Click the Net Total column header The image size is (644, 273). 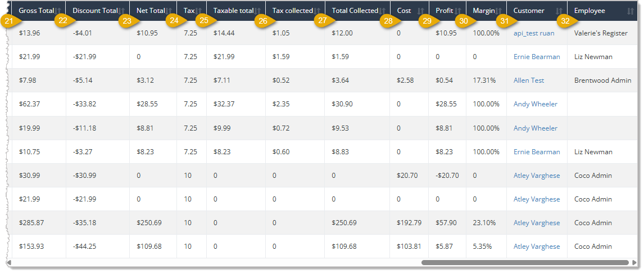(151, 11)
